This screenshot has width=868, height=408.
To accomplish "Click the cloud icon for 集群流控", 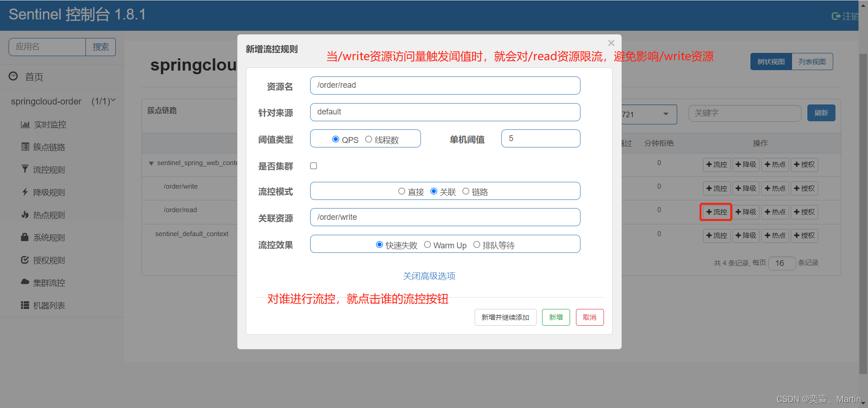I will tap(25, 282).
